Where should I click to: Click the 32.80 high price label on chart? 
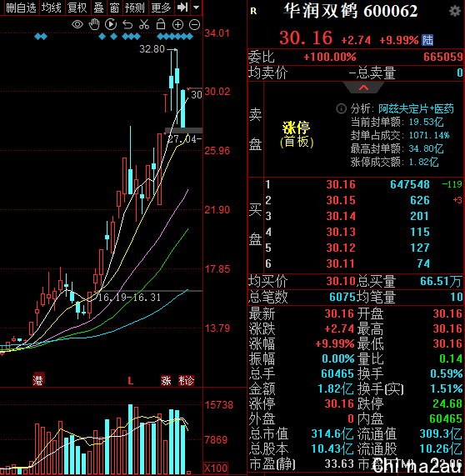(x=152, y=49)
